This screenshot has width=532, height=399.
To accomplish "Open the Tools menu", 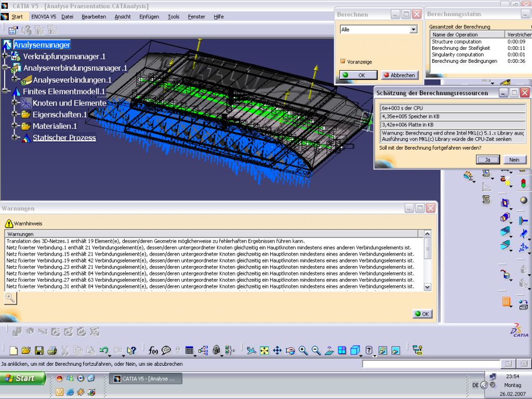I will tap(174, 17).
